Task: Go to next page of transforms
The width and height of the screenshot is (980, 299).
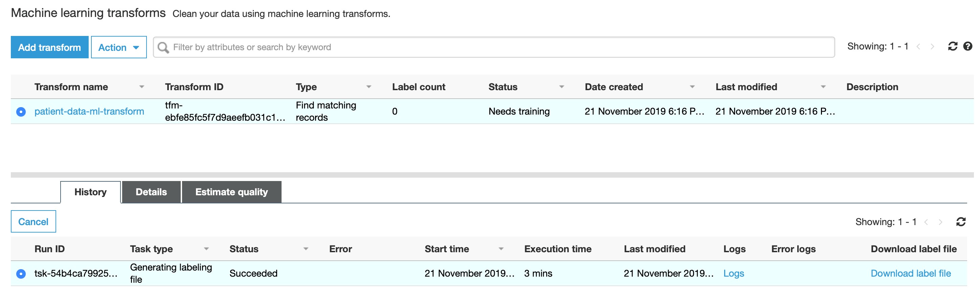Action: point(932,47)
